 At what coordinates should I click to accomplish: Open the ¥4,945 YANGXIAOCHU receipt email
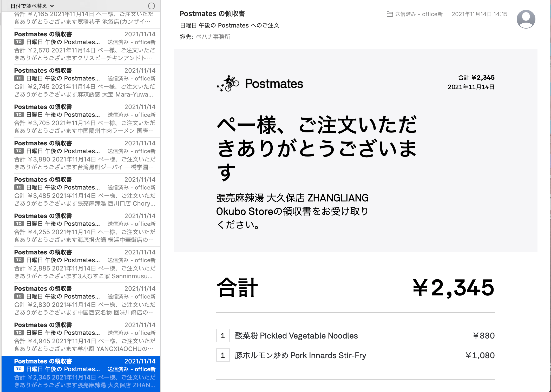(81, 337)
